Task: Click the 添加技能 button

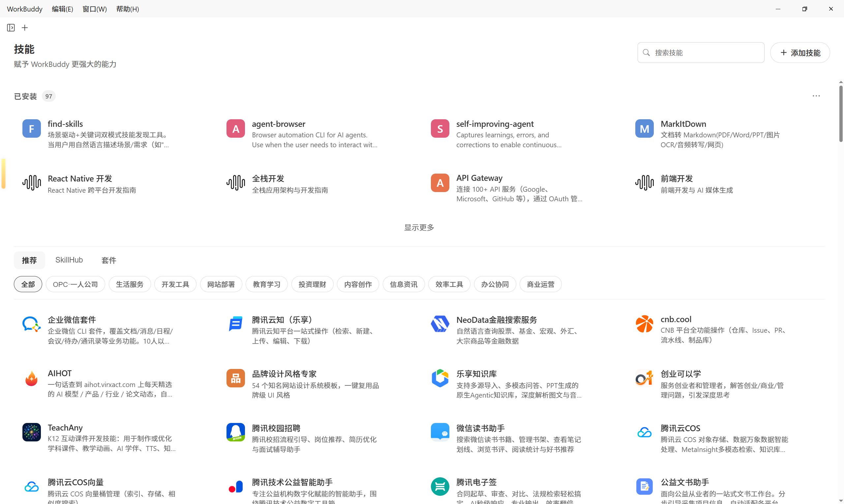Action: point(800,53)
